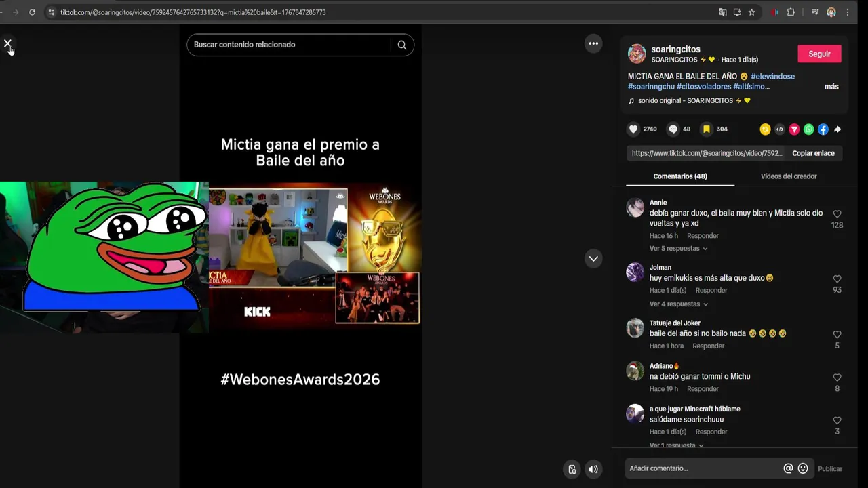Open #citosvoladores hashtag

[x=704, y=87]
